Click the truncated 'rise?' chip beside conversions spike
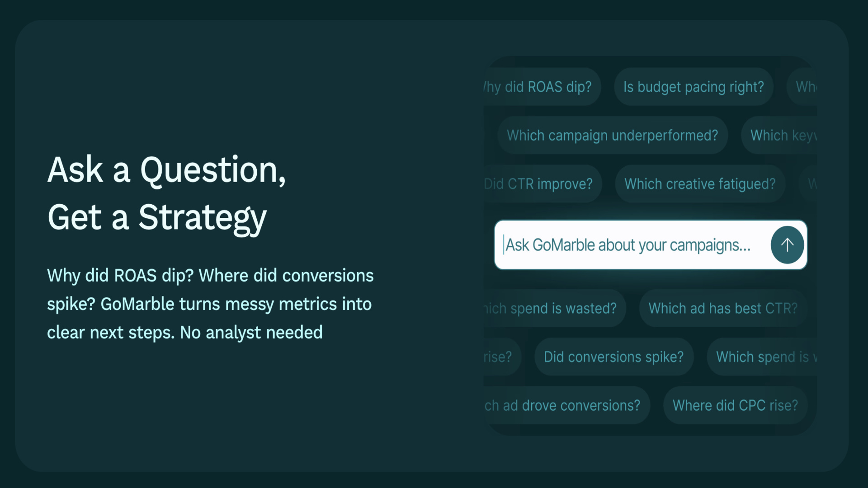The height and width of the screenshot is (488, 868). [x=500, y=357]
